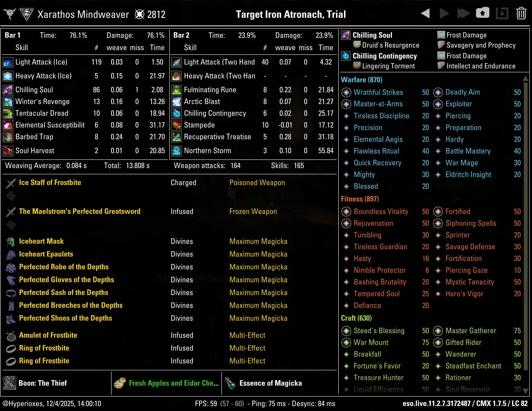Click the Barbed Trap skill icon
Viewport: 532px width, 411px height.
[8, 137]
